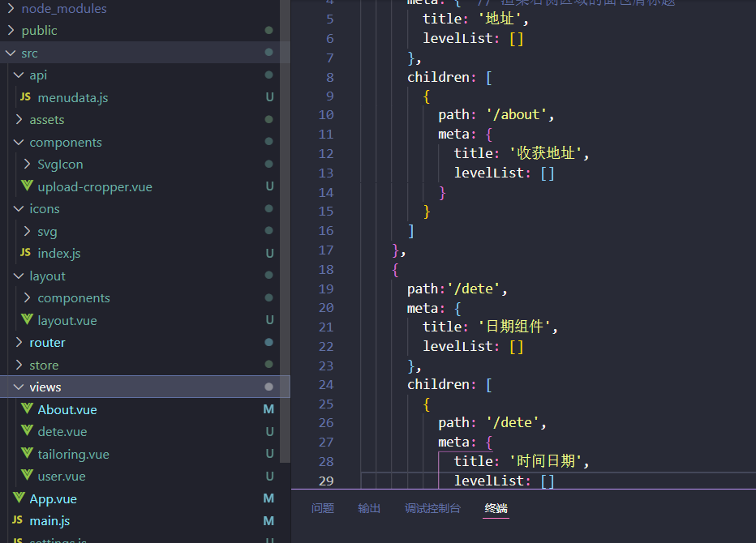Image resolution: width=756 pixels, height=543 pixels.
Task: Click the M badge next to main.js
Action: (268, 520)
